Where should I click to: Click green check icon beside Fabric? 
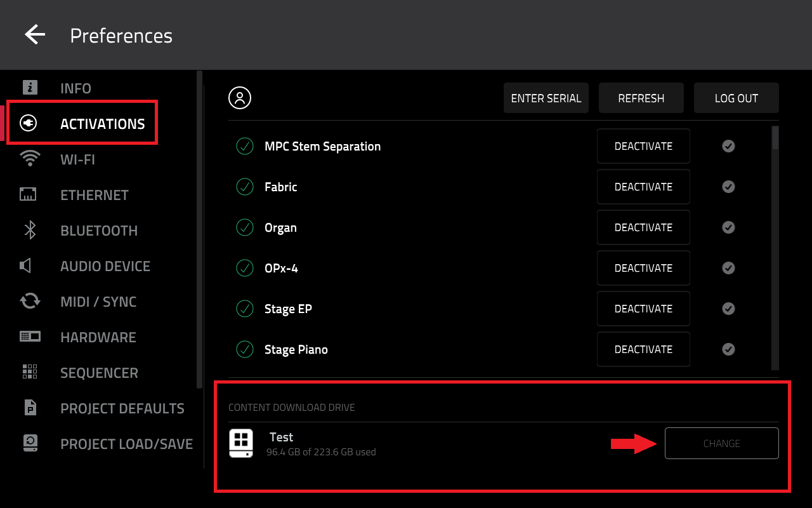245,187
